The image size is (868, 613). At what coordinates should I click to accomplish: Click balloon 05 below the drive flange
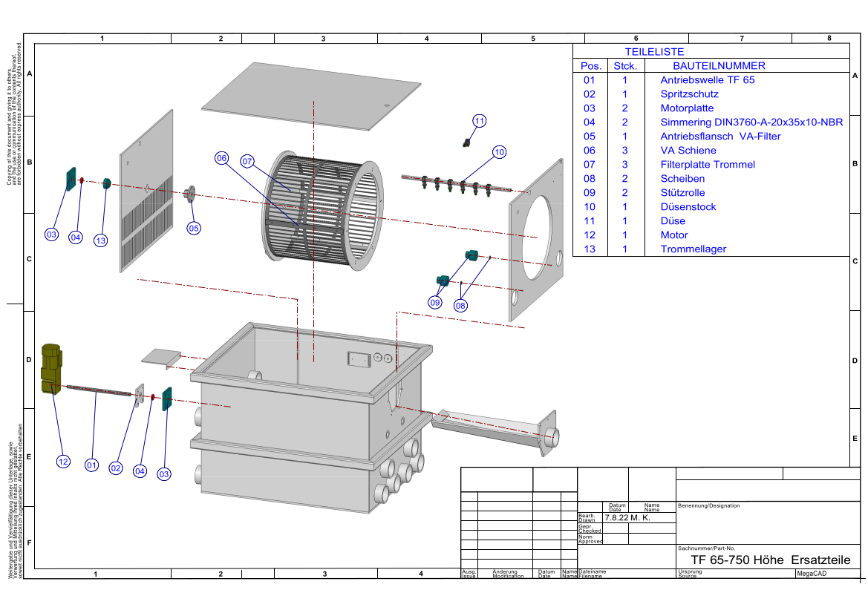pyautogui.click(x=194, y=228)
